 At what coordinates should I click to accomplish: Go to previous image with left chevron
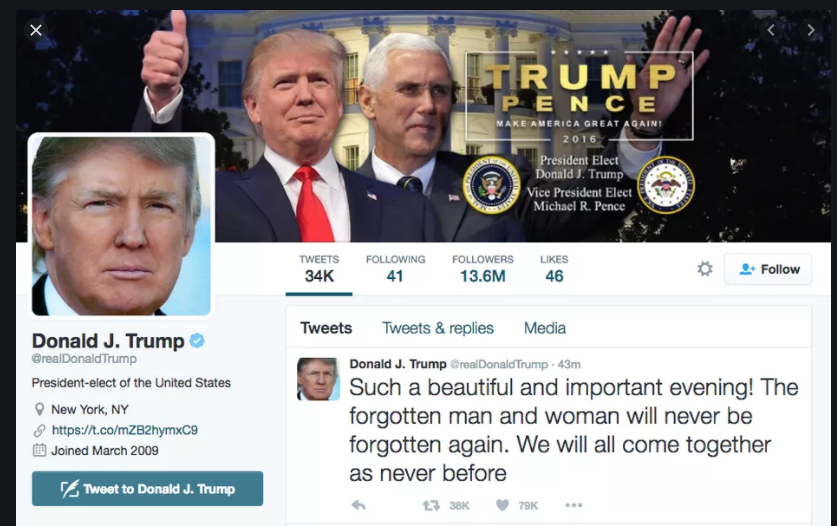pos(771,30)
